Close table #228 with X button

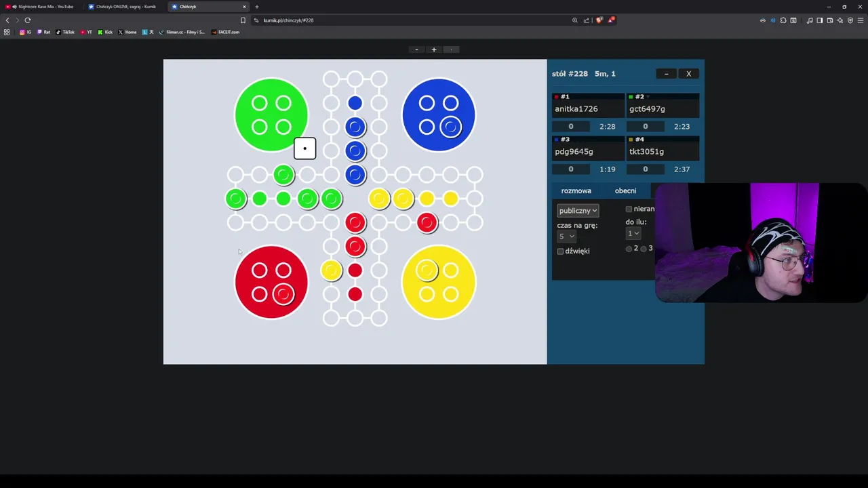(x=688, y=74)
